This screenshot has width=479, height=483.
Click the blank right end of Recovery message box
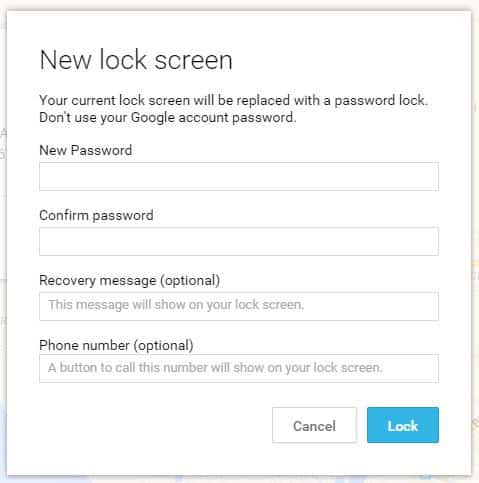point(372,306)
